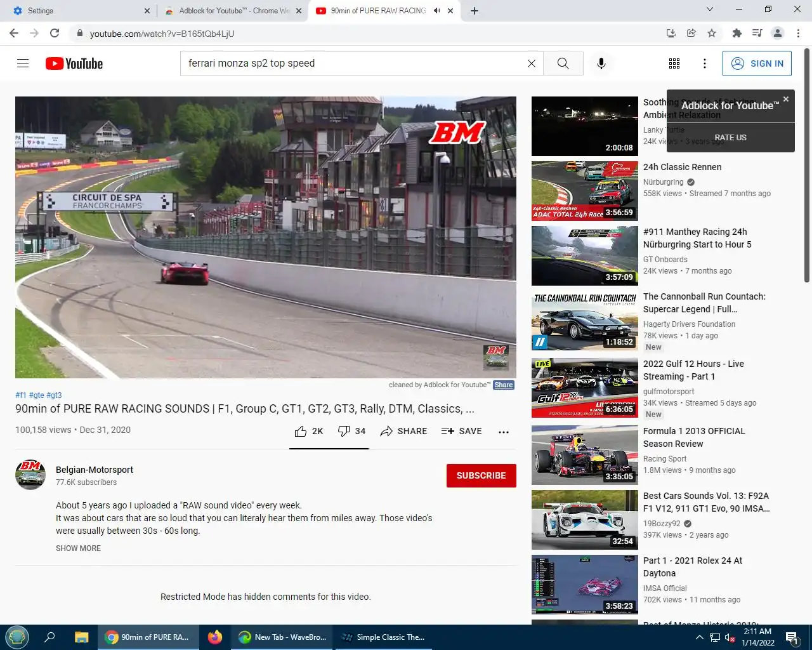Open Belgian-Motorsport channel avatar
Viewport: 812px width, 650px height.
tap(30, 475)
